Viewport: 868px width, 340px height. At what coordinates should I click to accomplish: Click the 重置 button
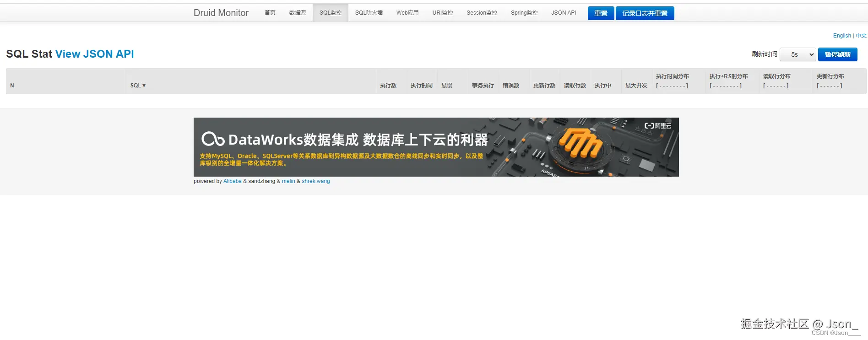click(601, 13)
